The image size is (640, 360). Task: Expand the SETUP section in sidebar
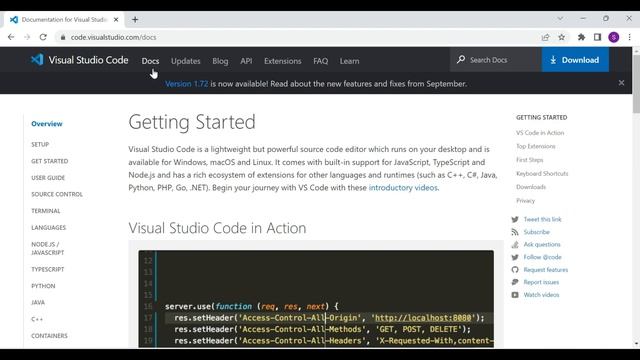(x=40, y=144)
